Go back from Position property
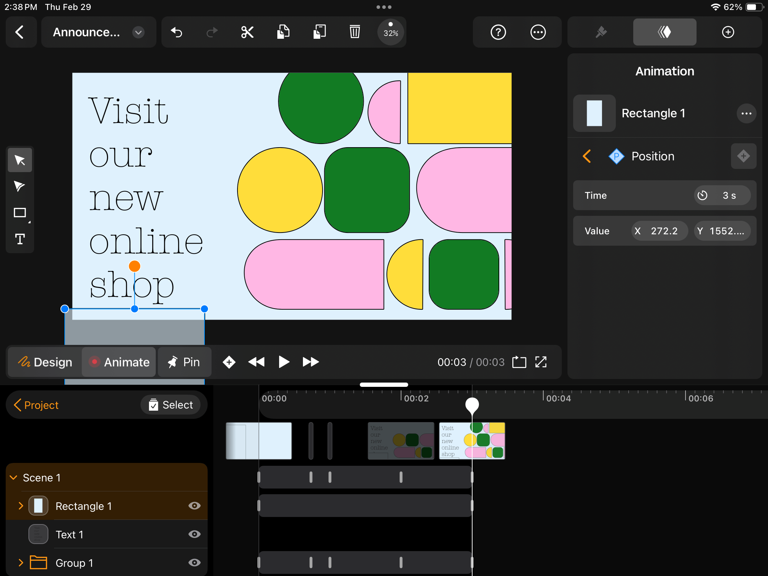 (587, 156)
